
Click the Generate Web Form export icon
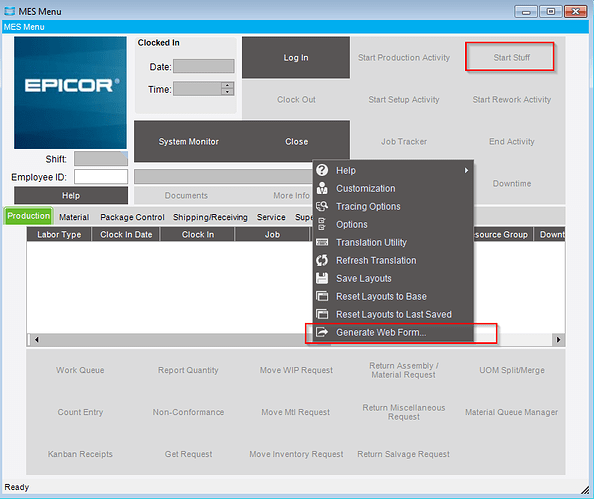(x=322, y=332)
